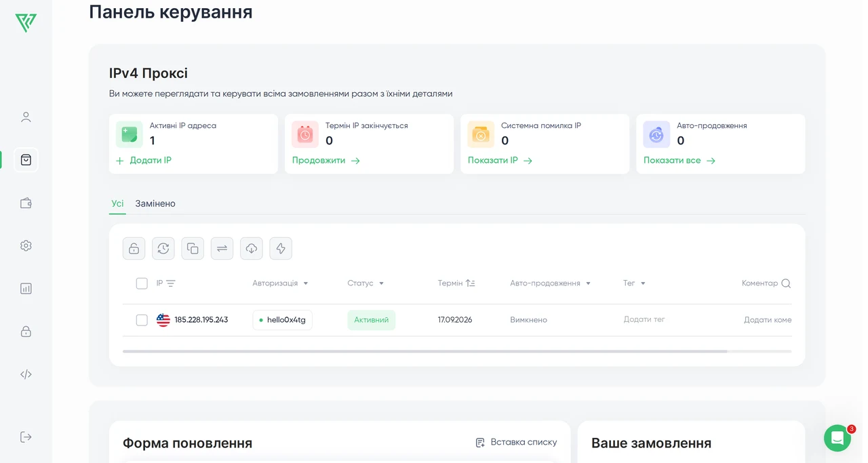Click the Продовжити link
868x463 pixels.
[x=325, y=161]
